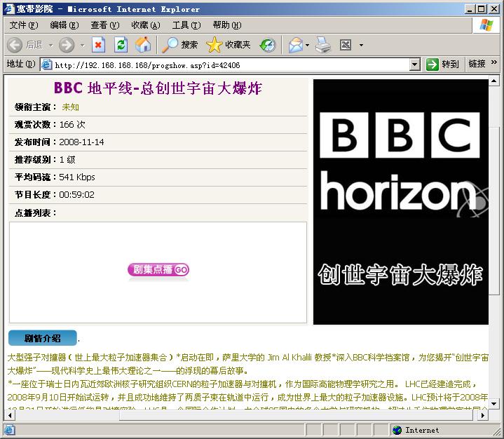Click the Forward navigation arrow icon
The width and height of the screenshot is (504, 439).
(x=67, y=45)
